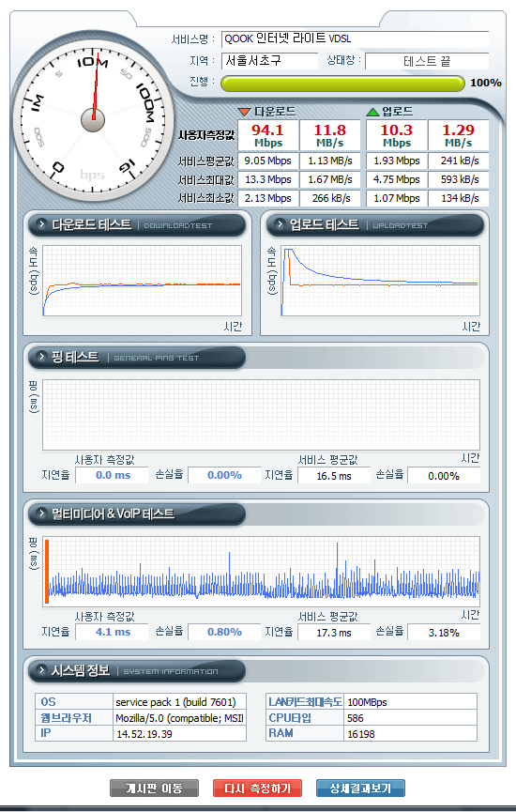Click the red 다시 측정하기 button
The image size is (516, 812).
(x=257, y=789)
